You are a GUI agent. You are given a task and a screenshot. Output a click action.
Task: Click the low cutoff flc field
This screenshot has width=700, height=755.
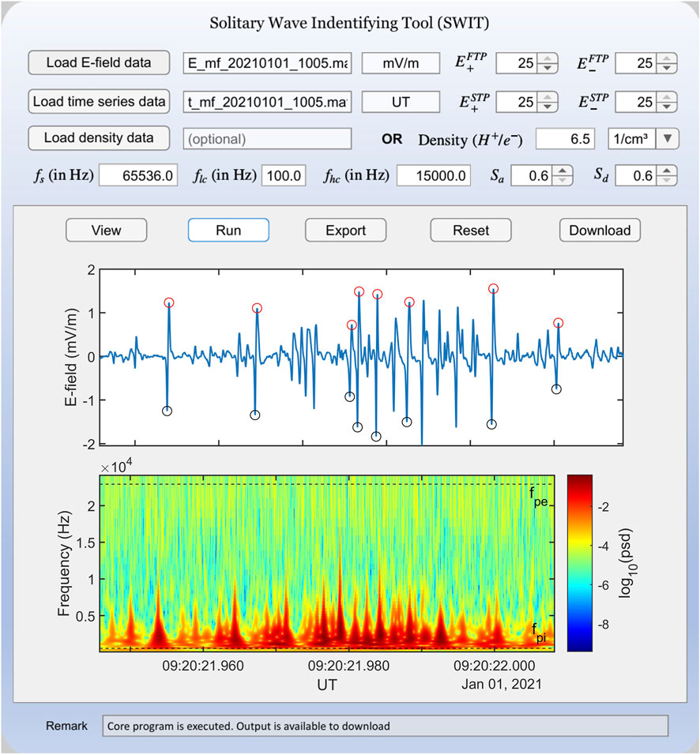(284, 176)
